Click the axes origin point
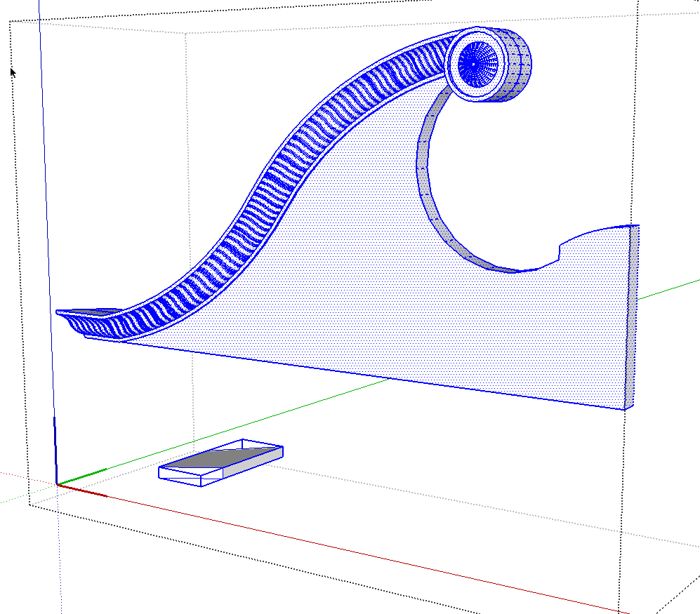Viewport: 700px width, 614px height. click(57, 483)
